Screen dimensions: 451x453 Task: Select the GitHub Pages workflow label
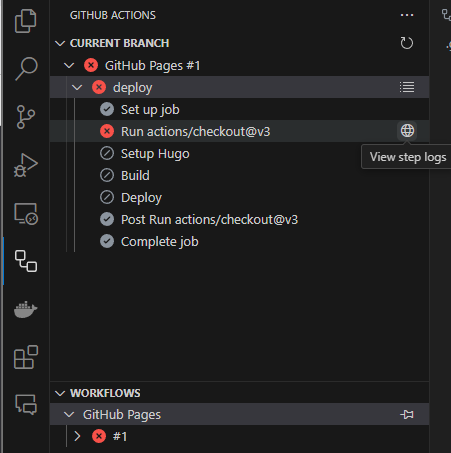pos(122,415)
